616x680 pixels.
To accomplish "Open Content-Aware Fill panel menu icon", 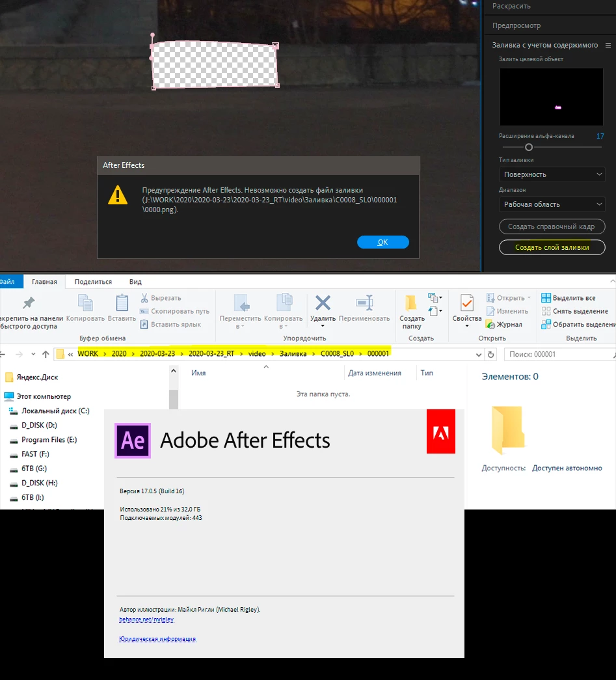I will (608, 45).
